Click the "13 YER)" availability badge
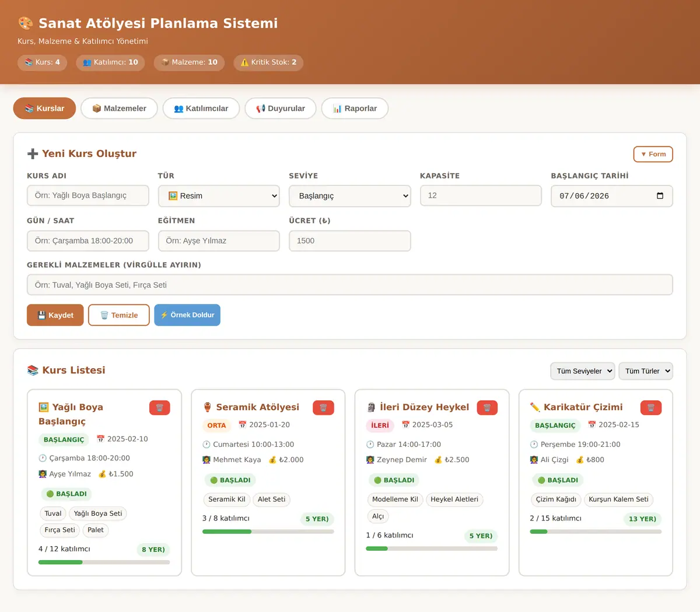 point(642,519)
